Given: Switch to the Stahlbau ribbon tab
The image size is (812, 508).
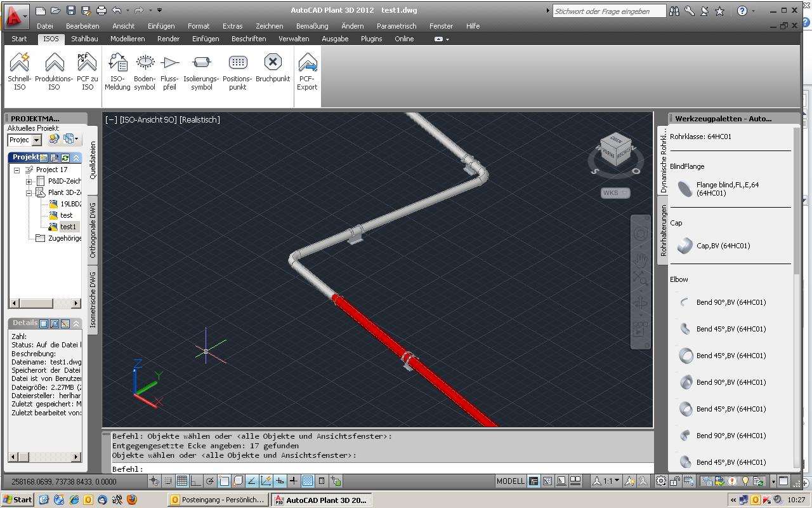Looking at the screenshot, I should [84, 39].
